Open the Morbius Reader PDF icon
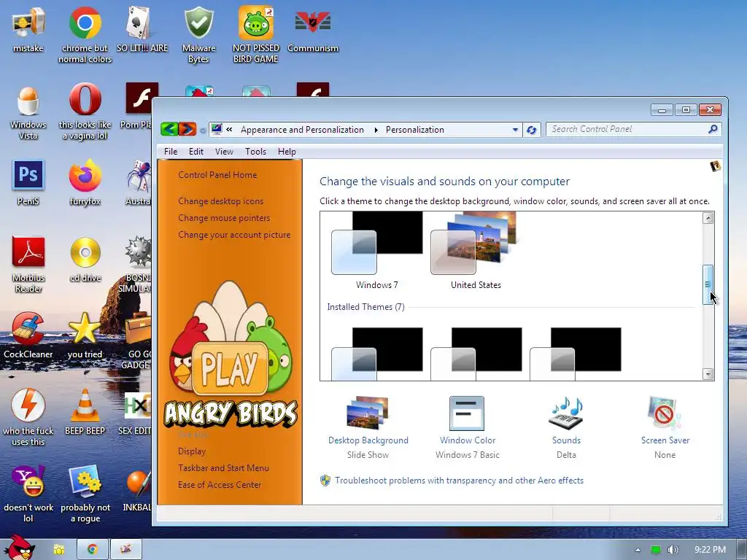Image resolution: width=747 pixels, height=560 pixels. (28, 265)
